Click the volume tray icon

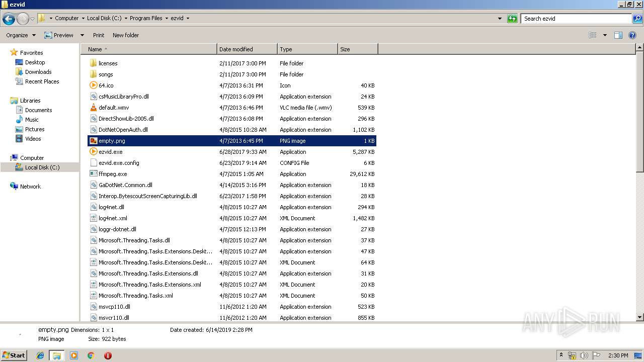584,355
